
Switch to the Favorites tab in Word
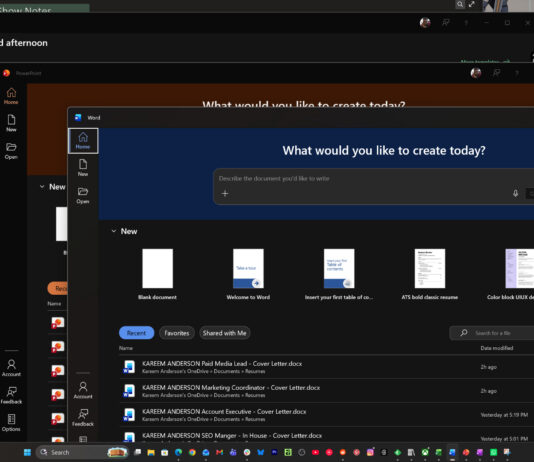[x=177, y=333]
